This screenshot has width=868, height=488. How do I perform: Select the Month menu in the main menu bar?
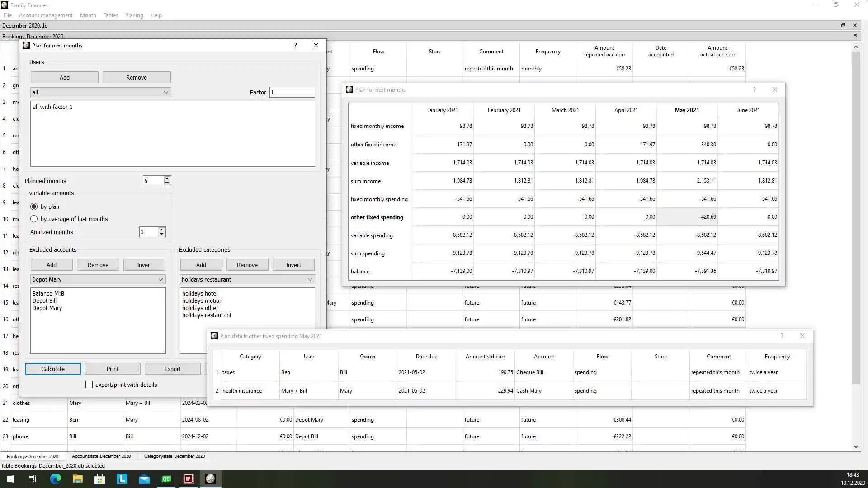pyautogui.click(x=88, y=15)
